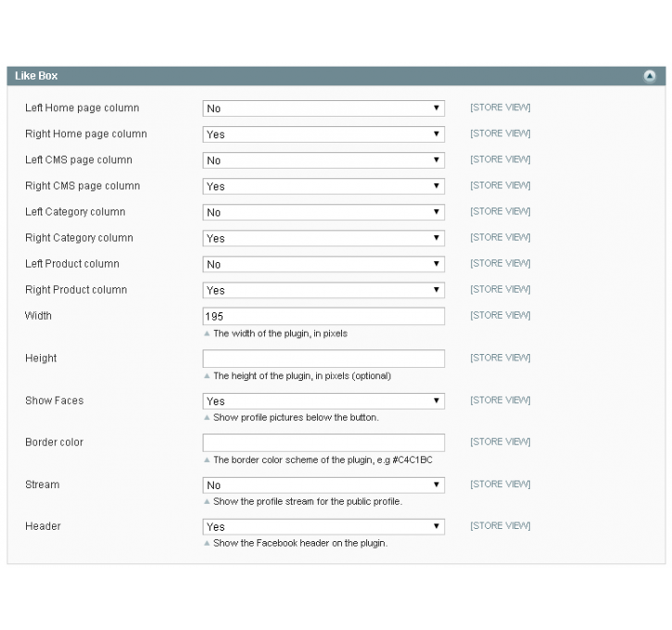Screen dimensions: 672x630
Task: Click the 'Right Home page column' label
Action: tap(86, 134)
